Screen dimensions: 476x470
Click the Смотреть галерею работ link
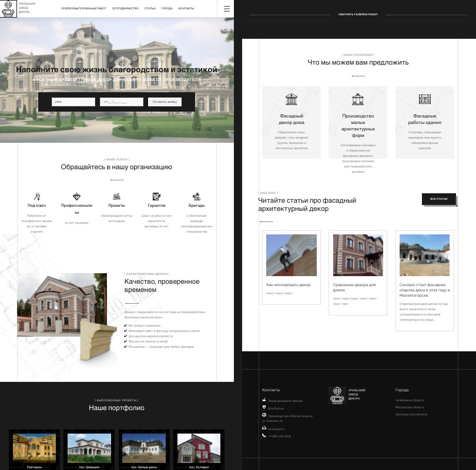(x=358, y=14)
